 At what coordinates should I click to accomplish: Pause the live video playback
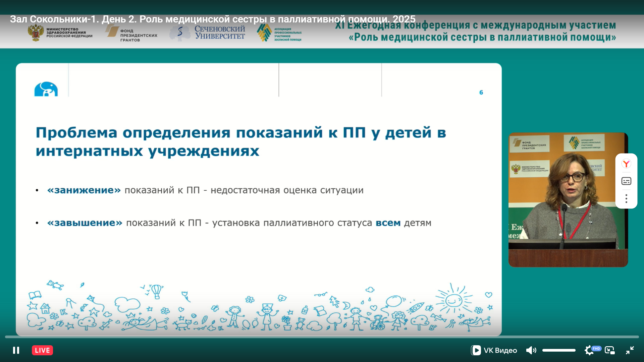[16, 350]
